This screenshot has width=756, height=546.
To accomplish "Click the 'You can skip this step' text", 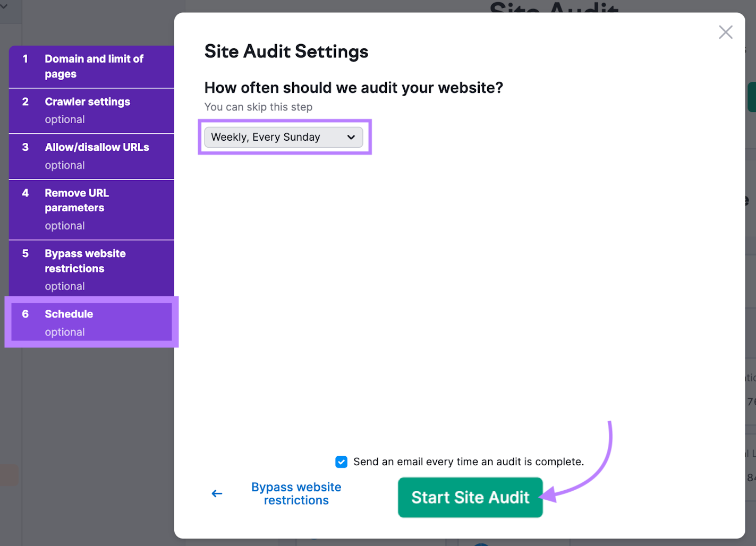I will (258, 107).
